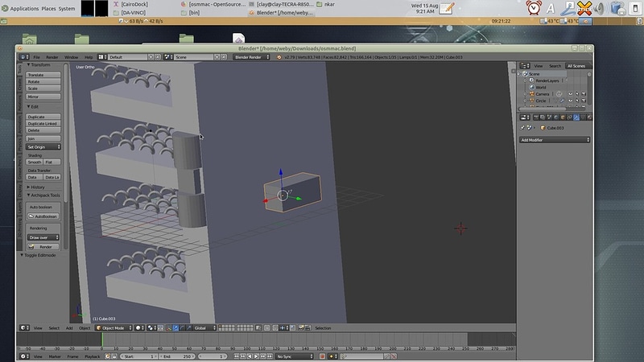Add a new screen layout with plus icon
The width and height of the screenshot is (644, 362).
coord(151,57)
